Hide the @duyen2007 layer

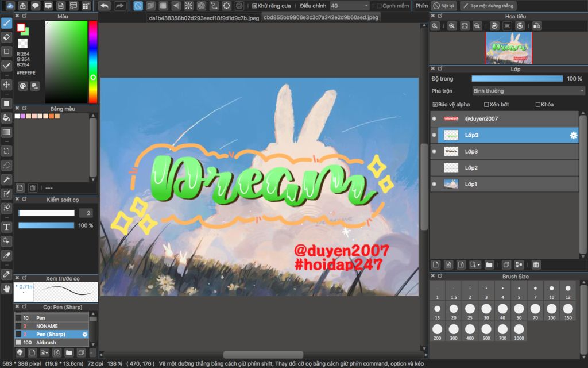click(434, 118)
